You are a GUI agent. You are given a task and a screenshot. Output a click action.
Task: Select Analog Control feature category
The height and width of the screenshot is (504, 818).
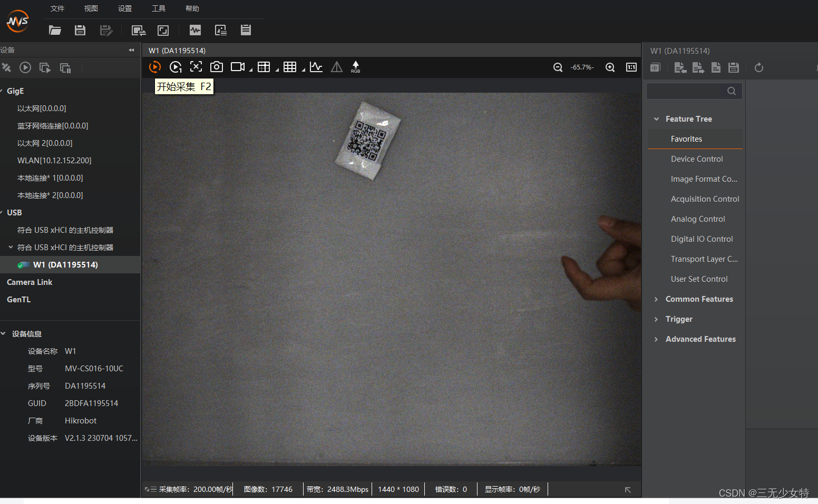click(698, 219)
